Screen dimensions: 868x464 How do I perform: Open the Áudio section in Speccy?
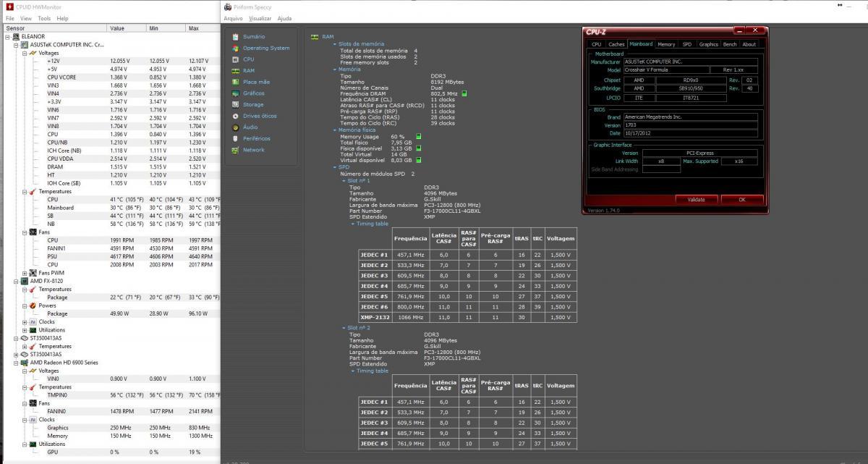[x=244, y=127]
